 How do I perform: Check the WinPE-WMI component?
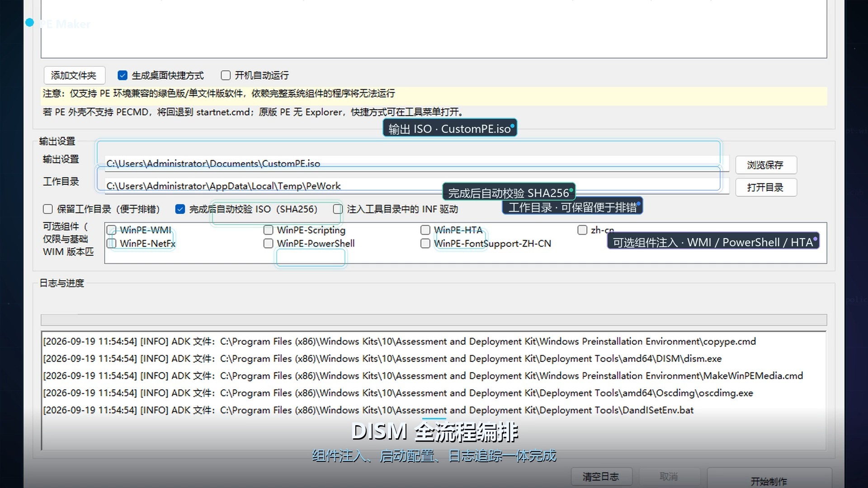click(x=112, y=230)
